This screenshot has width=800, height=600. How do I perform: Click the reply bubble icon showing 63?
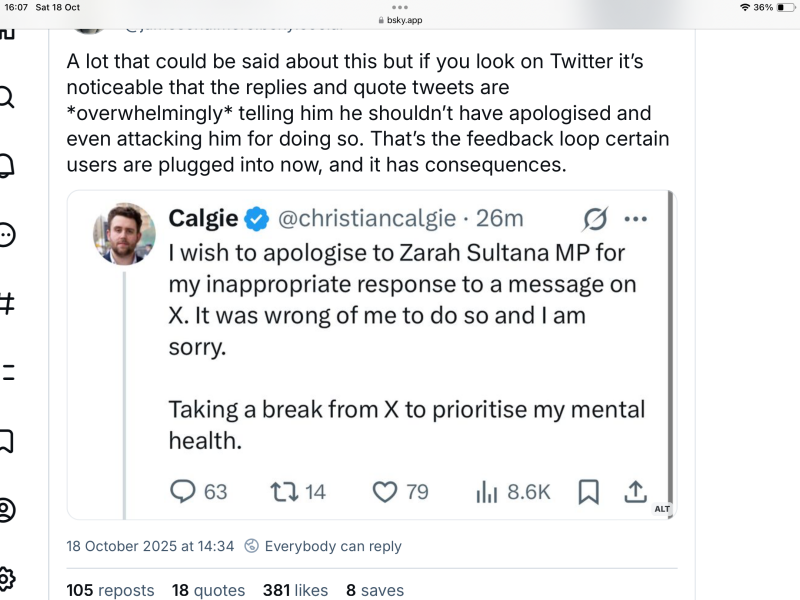pos(183,491)
